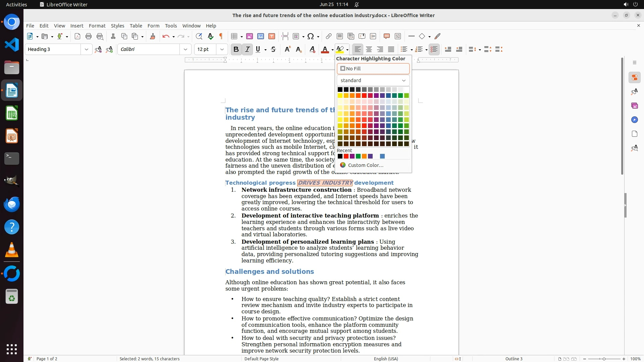Click the Strikethrough formatting icon
This screenshot has height=362, width=644.
click(273, 49)
